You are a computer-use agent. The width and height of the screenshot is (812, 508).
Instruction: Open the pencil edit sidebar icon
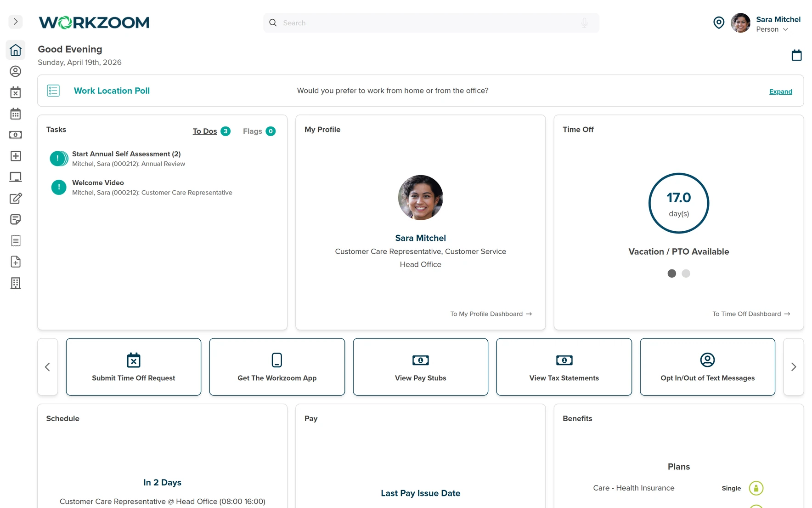click(16, 198)
